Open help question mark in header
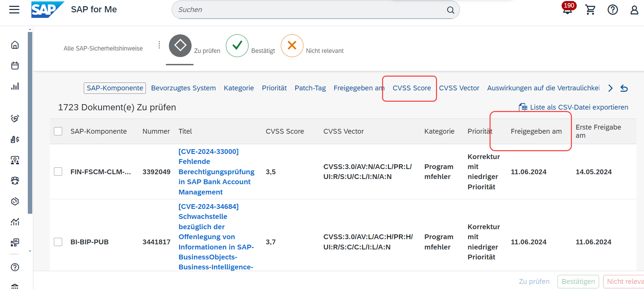This screenshot has height=289, width=644. (613, 10)
